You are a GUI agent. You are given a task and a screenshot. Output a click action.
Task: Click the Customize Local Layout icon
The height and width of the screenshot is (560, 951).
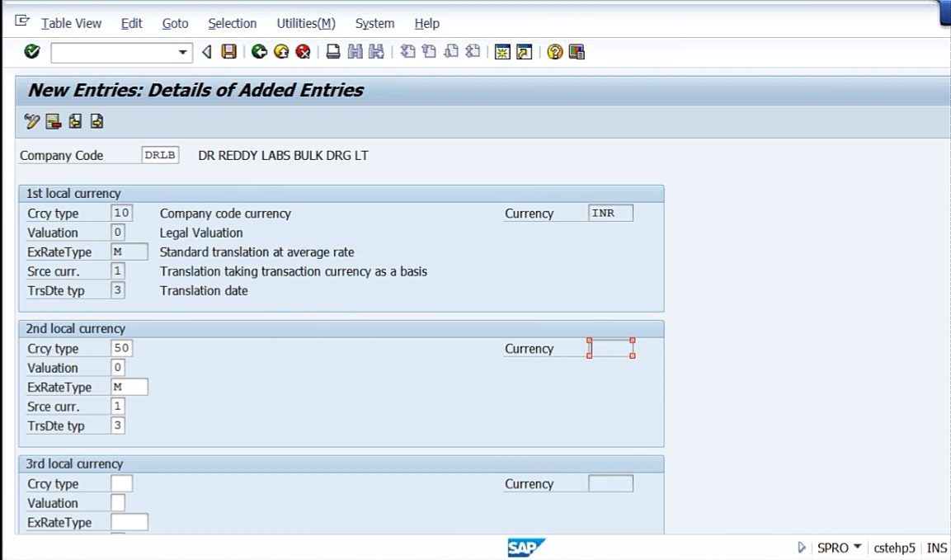[577, 52]
